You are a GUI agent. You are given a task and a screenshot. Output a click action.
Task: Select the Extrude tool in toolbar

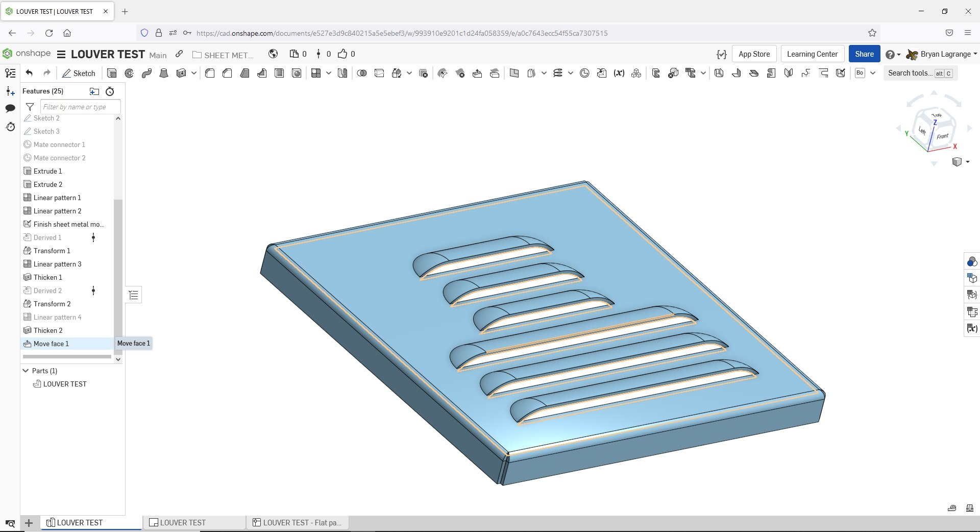[112, 74]
